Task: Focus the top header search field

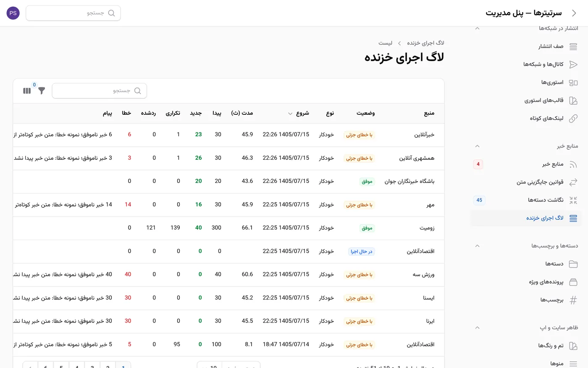Action: pos(73,13)
